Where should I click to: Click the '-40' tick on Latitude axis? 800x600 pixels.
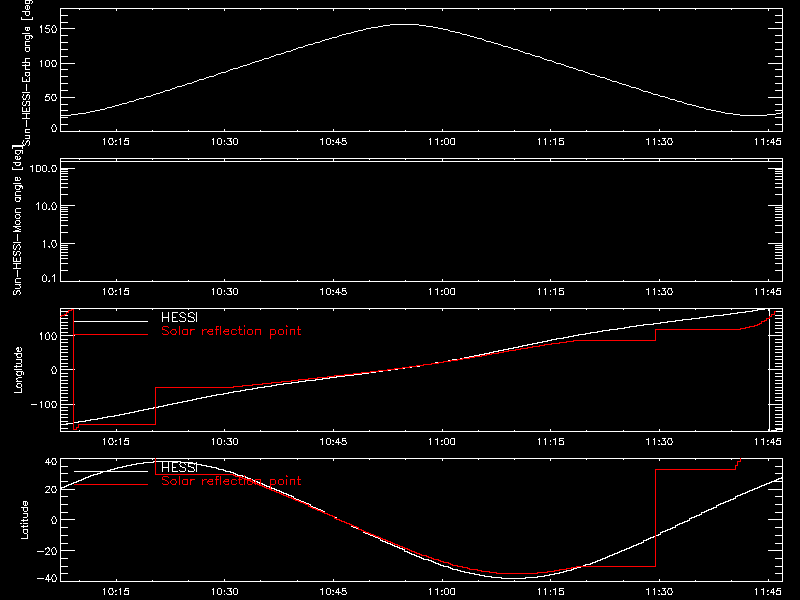[47, 578]
